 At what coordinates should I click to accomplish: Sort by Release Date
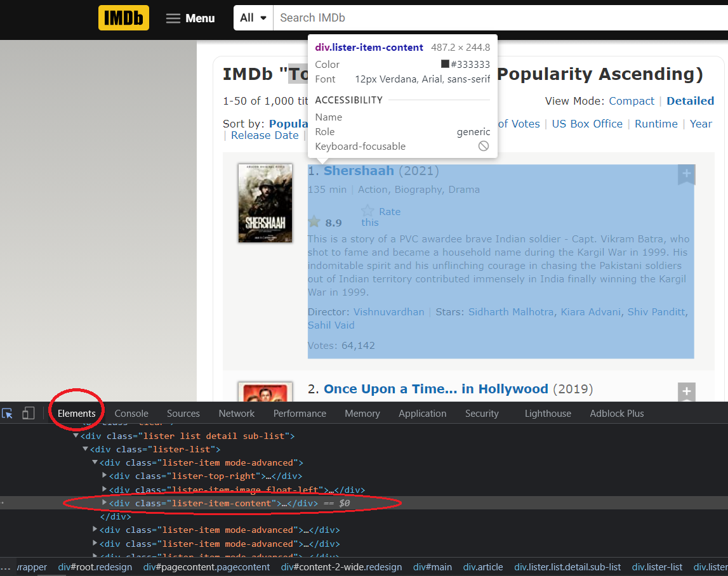tap(265, 136)
